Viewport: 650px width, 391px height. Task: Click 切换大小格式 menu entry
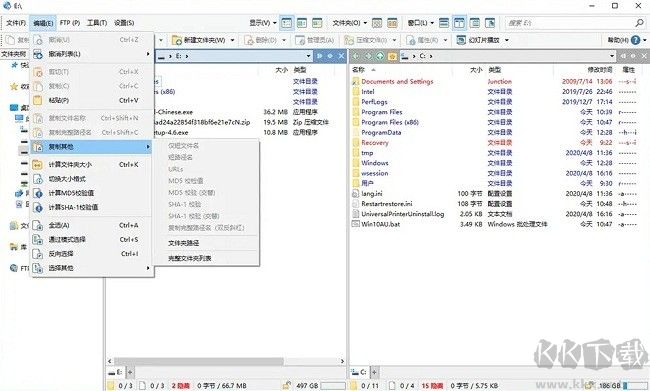tap(92, 179)
